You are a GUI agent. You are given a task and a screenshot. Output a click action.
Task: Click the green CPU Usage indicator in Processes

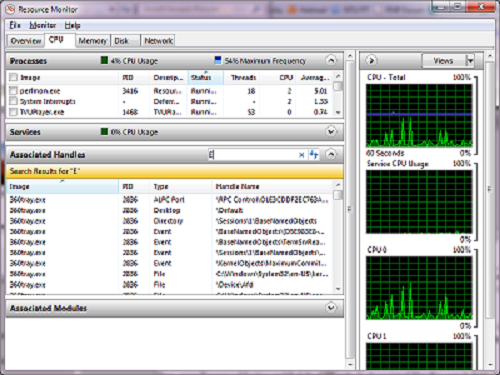click(x=104, y=60)
